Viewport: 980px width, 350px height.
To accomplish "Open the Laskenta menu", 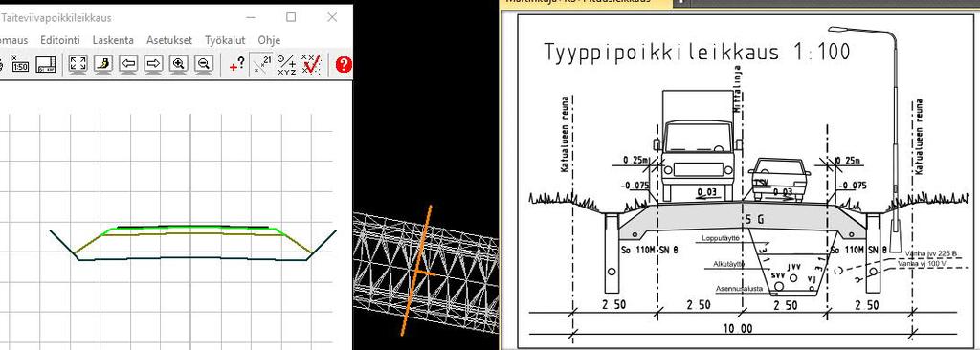I will (x=113, y=40).
